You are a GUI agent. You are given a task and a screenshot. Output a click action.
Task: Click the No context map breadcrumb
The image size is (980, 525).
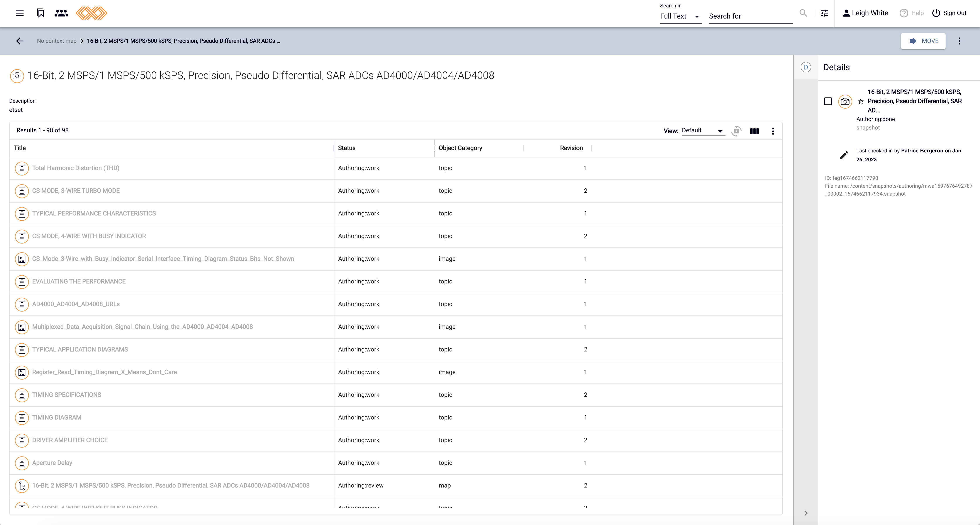[x=57, y=41]
